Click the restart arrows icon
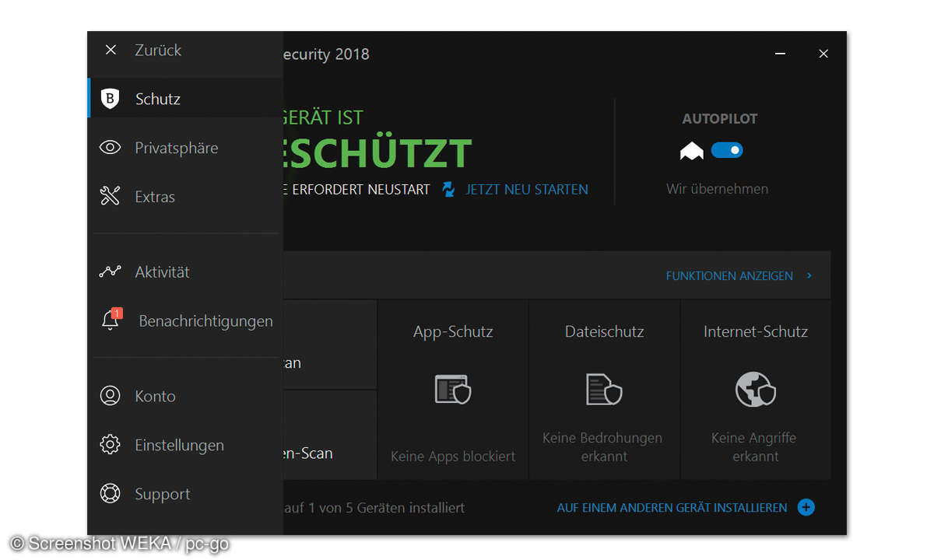 point(448,189)
